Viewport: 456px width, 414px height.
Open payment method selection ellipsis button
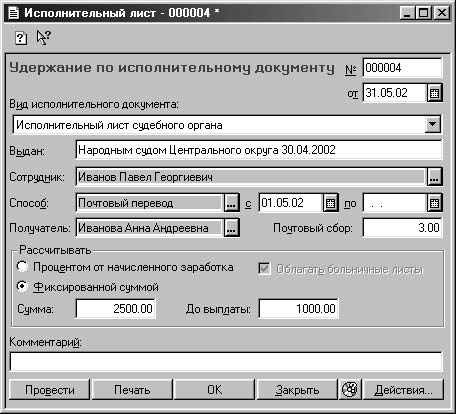pos(231,203)
